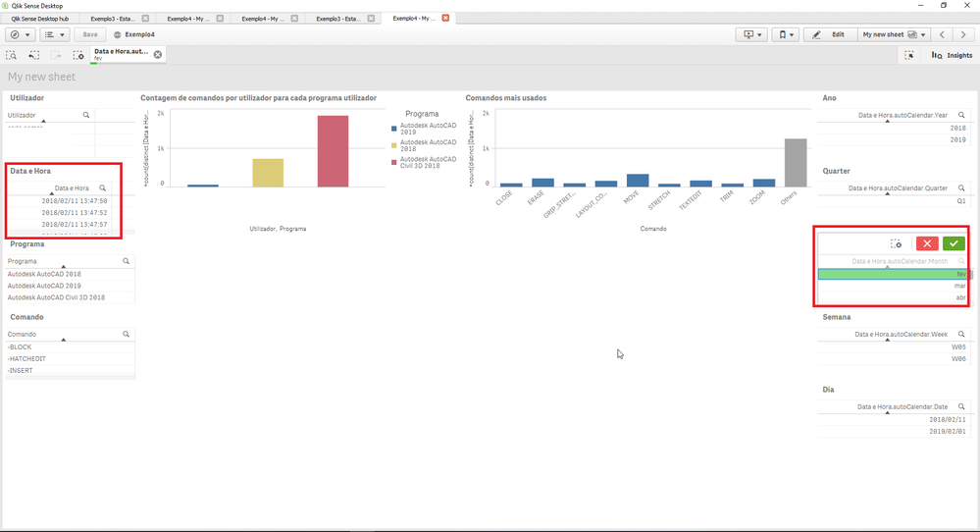Click the yellow AutoCAD 2018 legend swatch

pyautogui.click(x=393, y=145)
